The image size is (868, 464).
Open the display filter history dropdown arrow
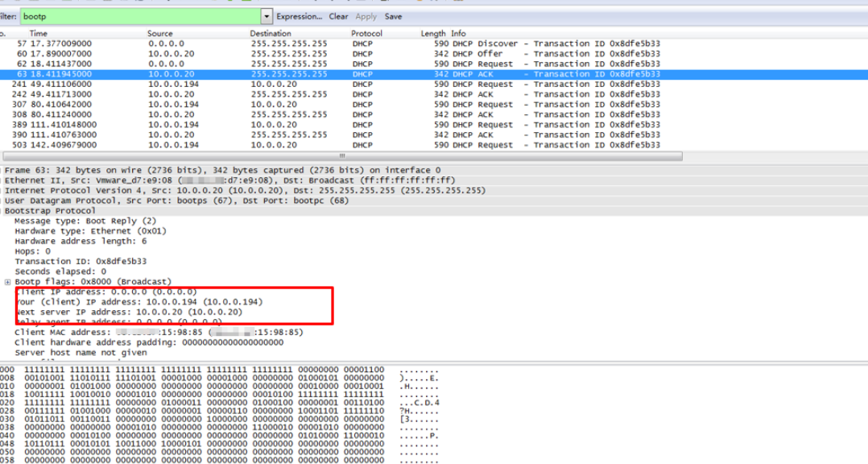pyautogui.click(x=267, y=17)
